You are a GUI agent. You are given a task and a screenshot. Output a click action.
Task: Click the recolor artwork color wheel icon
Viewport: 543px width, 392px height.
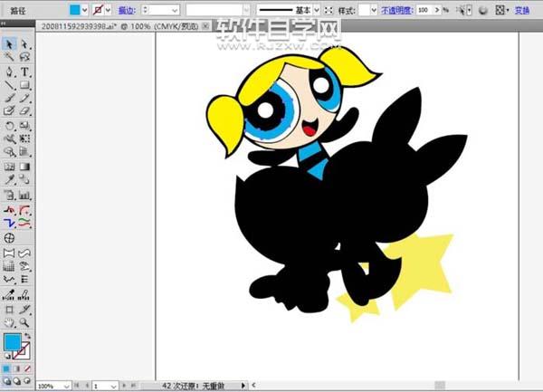point(483,11)
